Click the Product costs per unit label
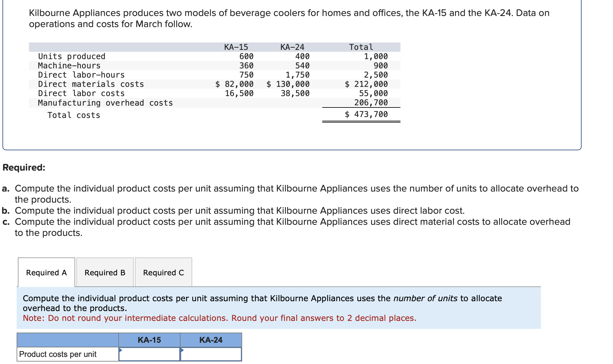Image resolution: width=613 pixels, height=364 pixels. (58, 354)
